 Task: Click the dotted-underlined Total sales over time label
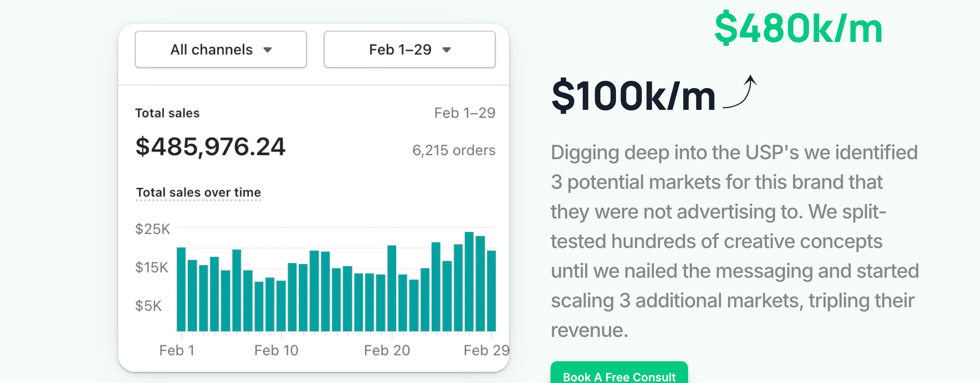click(198, 193)
